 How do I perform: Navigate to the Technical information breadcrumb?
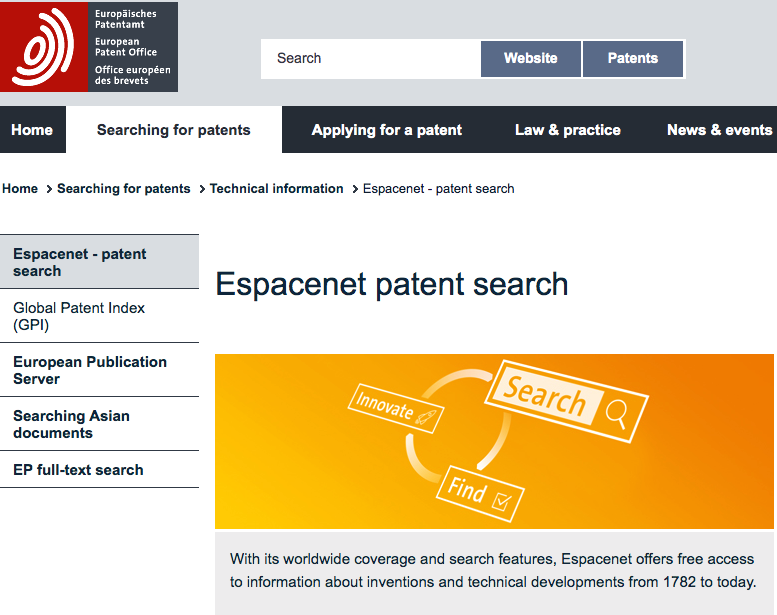pos(276,188)
